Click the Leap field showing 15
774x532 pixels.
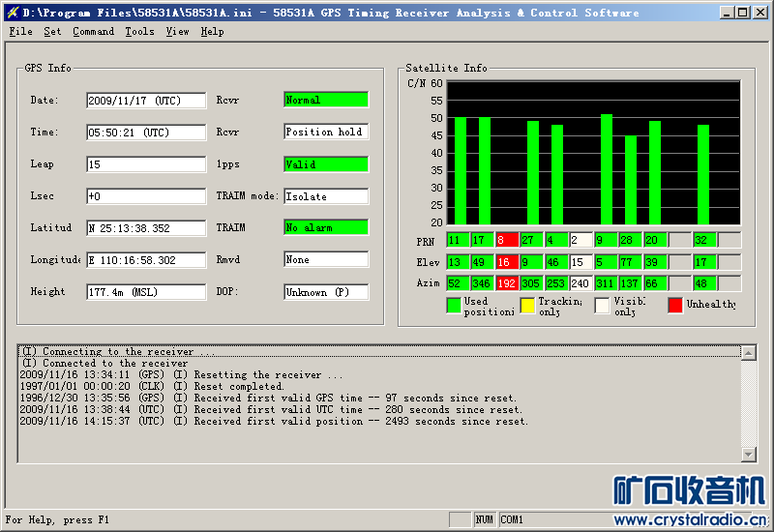coord(146,164)
